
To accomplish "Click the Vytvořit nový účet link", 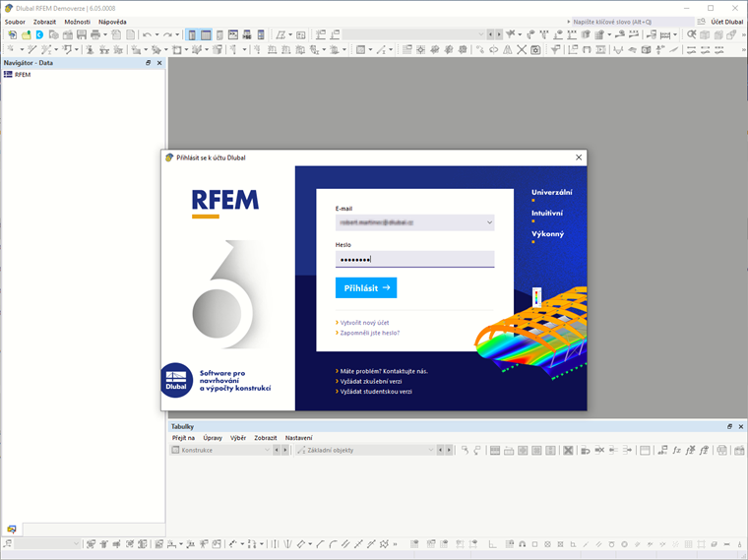I will click(364, 323).
